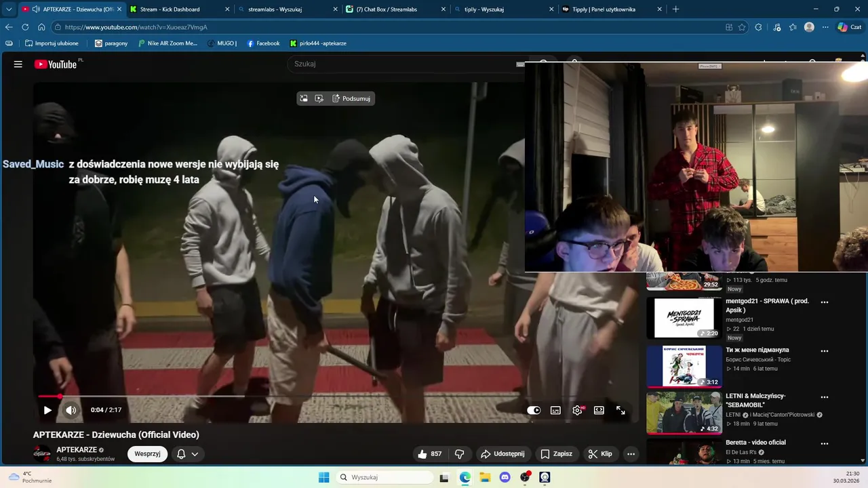
Task: Enter fullscreen mode
Action: pyautogui.click(x=620, y=410)
